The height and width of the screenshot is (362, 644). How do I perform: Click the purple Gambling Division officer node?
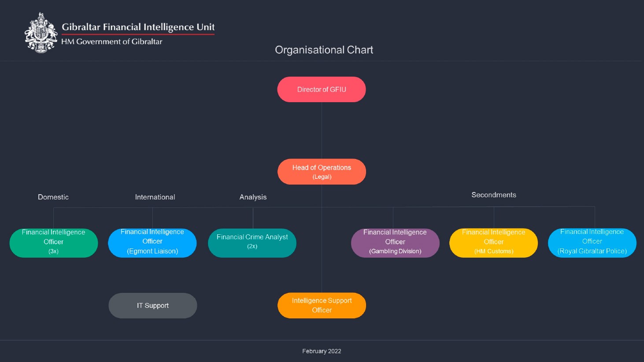[395, 243]
